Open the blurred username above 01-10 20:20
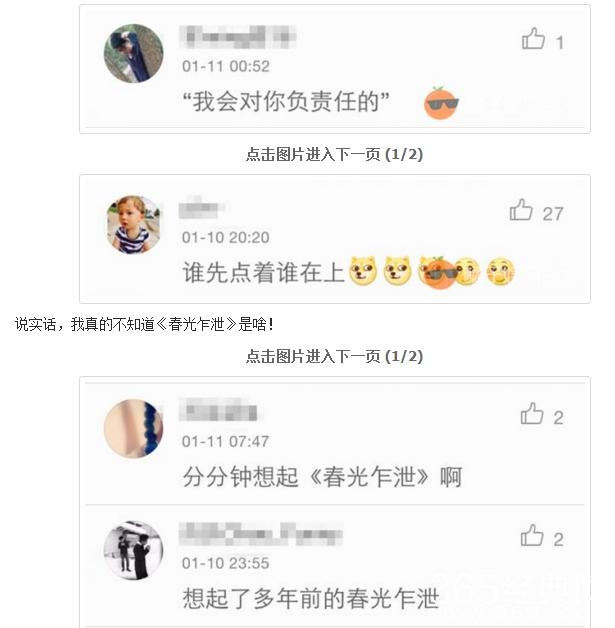The width and height of the screenshot is (615, 628). [x=201, y=208]
